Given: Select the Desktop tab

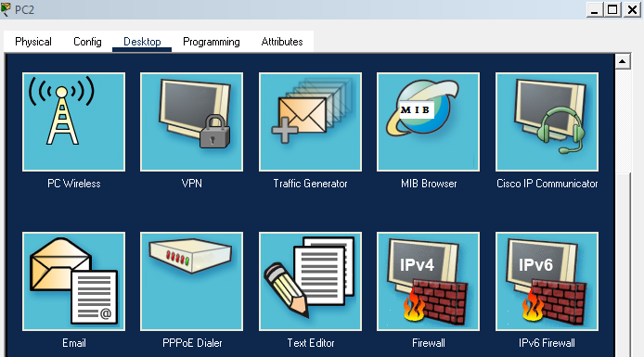Looking at the screenshot, I should (x=142, y=42).
